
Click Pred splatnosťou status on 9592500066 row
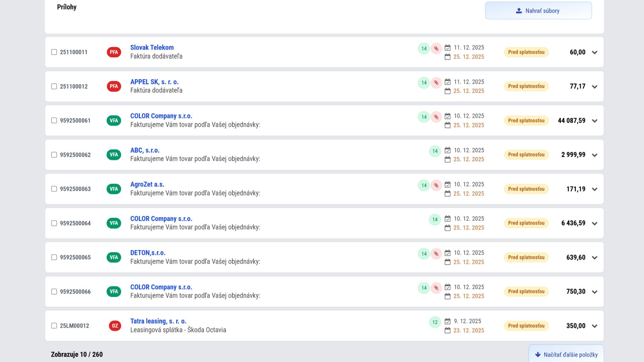(x=526, y=292)
